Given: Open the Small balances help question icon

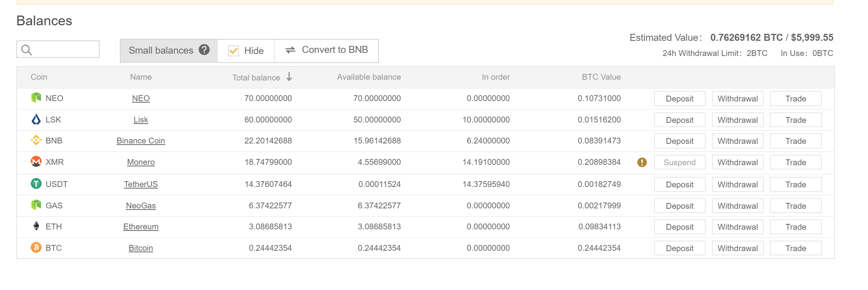Looking at the screenshot, I should click(204, 50).
